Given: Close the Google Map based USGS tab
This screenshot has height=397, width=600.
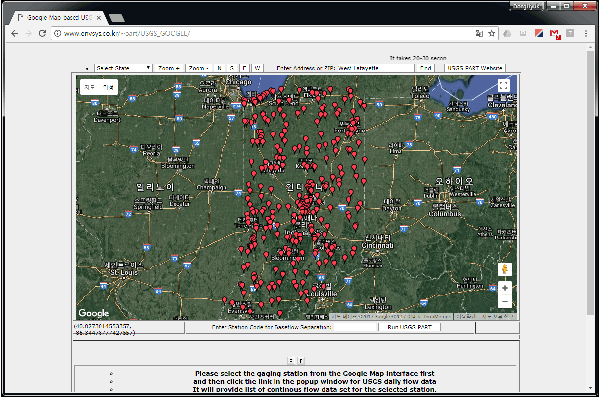Looking at the screenshot, I should (99, 18).
